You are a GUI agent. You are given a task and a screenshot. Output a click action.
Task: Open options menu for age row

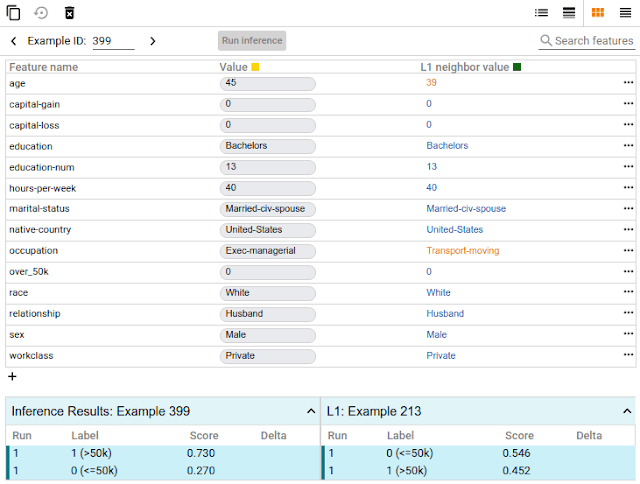point(628,83)
